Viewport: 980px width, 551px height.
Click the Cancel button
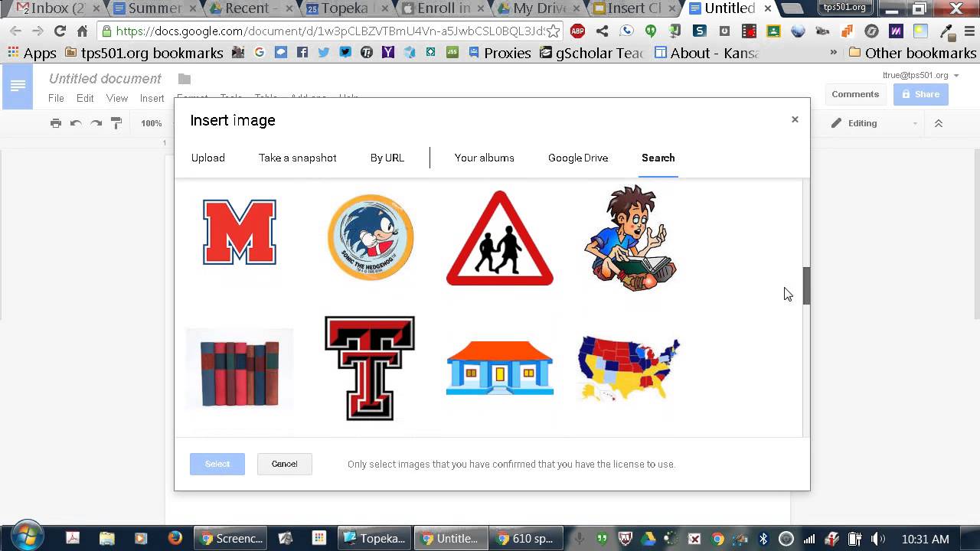point(284,464)
